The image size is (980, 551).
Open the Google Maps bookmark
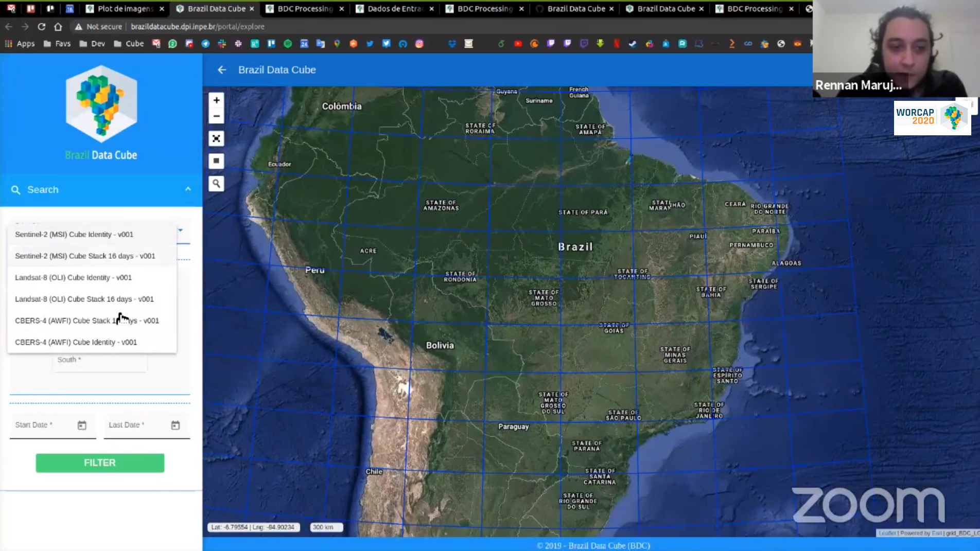[x=337, y=44]
